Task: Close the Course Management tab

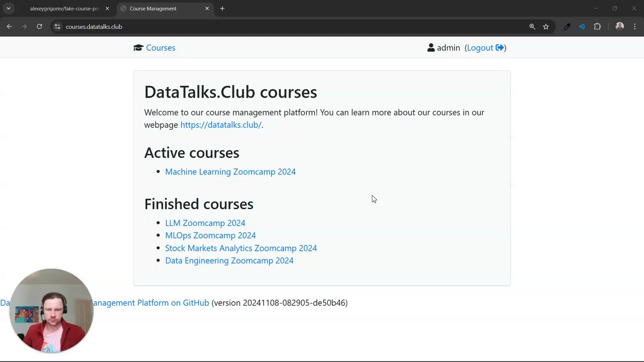Action: point(207,9)
